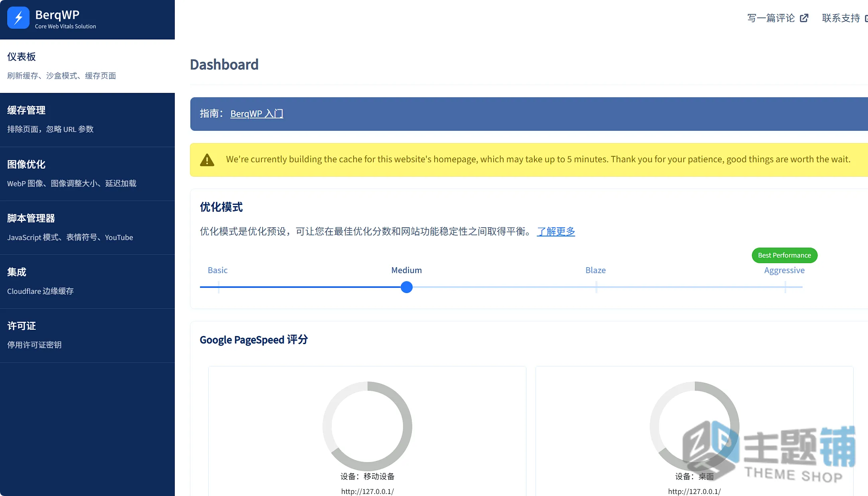Click the yellow warning triangle icon

coord(207,159)
